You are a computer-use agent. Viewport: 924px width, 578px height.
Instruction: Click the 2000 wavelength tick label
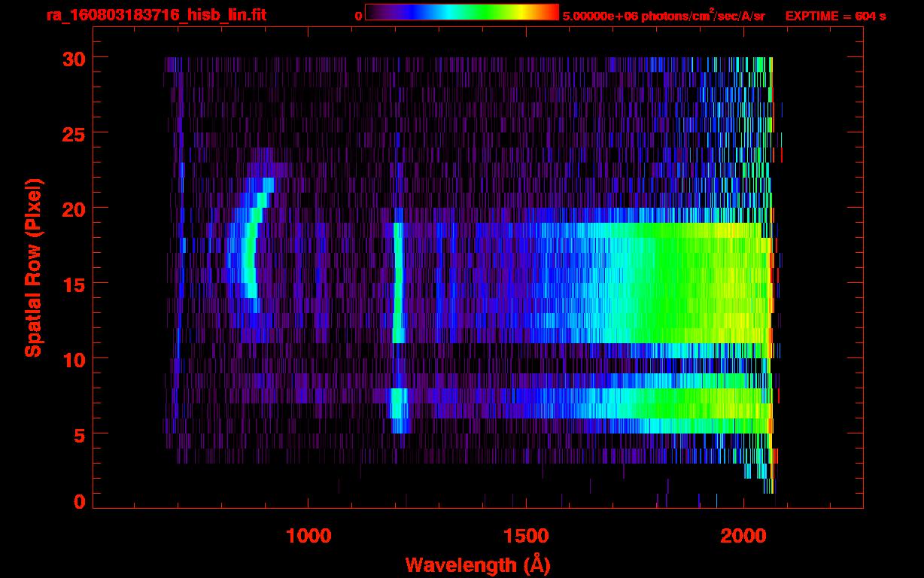point(743,535)
